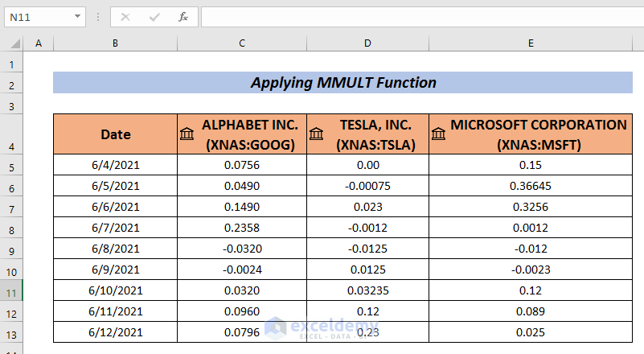Image resolution: width=644 pixels, height=354 pixels.
Task: Select the date cell 6/7/2021
Action: coord(116,228)
